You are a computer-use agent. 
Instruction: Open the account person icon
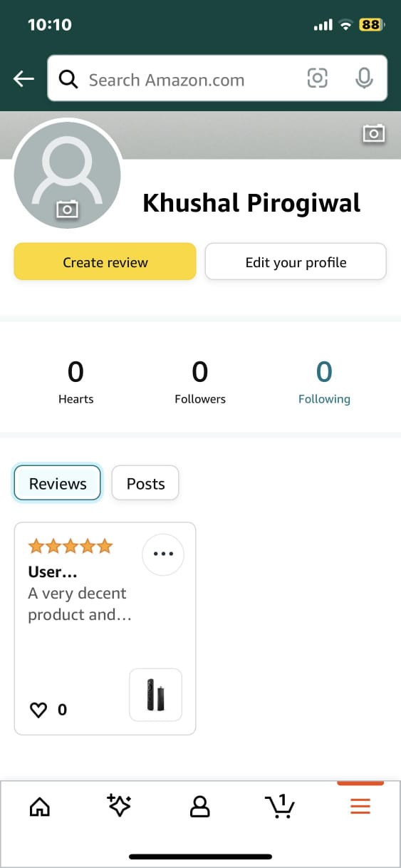coord(200,806)
